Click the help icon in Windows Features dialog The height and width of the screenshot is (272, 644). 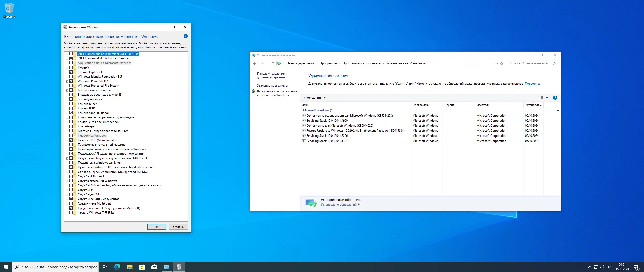185,36
